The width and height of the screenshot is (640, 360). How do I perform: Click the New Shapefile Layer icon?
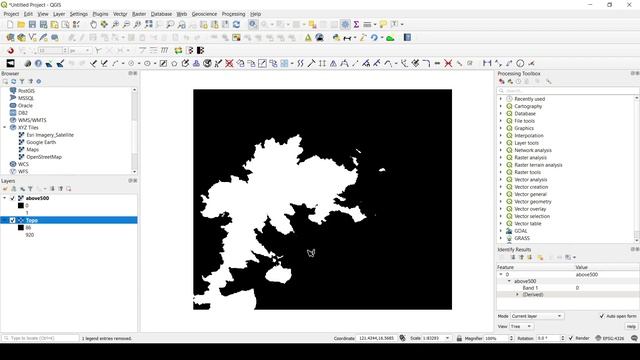(32, 38)
